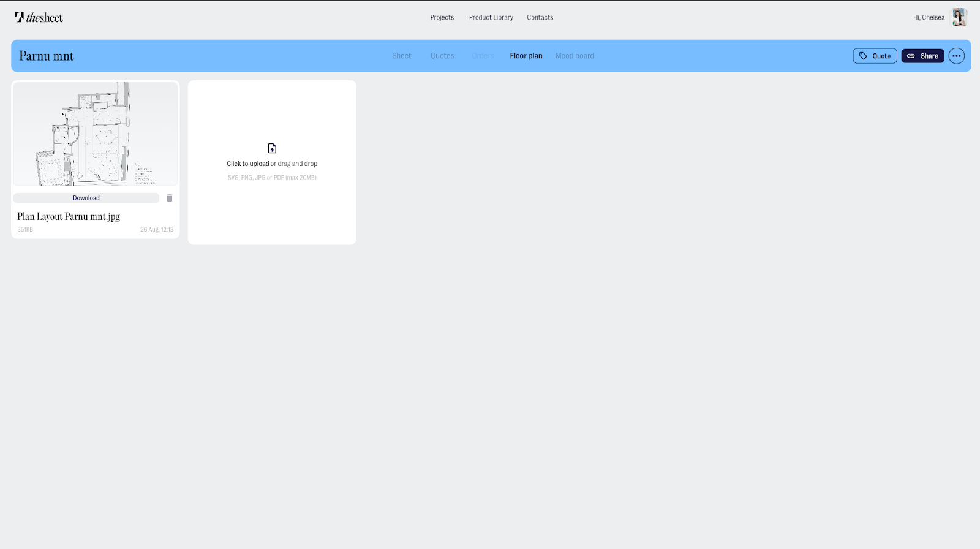This screenshot has height=549, width=980.
Task: Open the three-dots more options menu
Action: click(x=956, y=56)
